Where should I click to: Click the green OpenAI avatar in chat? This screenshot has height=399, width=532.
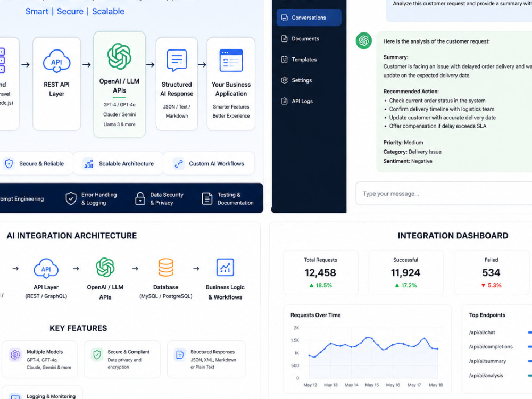click(x=364, y=41)
